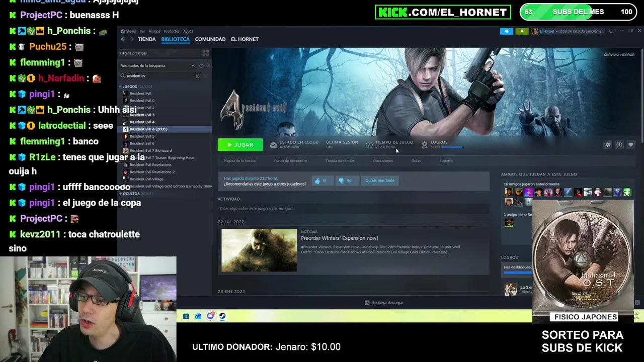Open the Guías link

(x=416, y=161)
